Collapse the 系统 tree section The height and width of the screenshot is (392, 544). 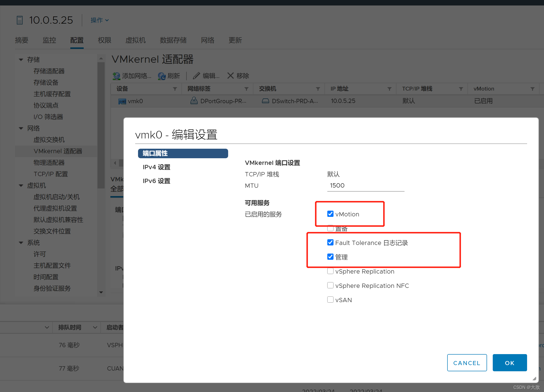click(21, 243)
